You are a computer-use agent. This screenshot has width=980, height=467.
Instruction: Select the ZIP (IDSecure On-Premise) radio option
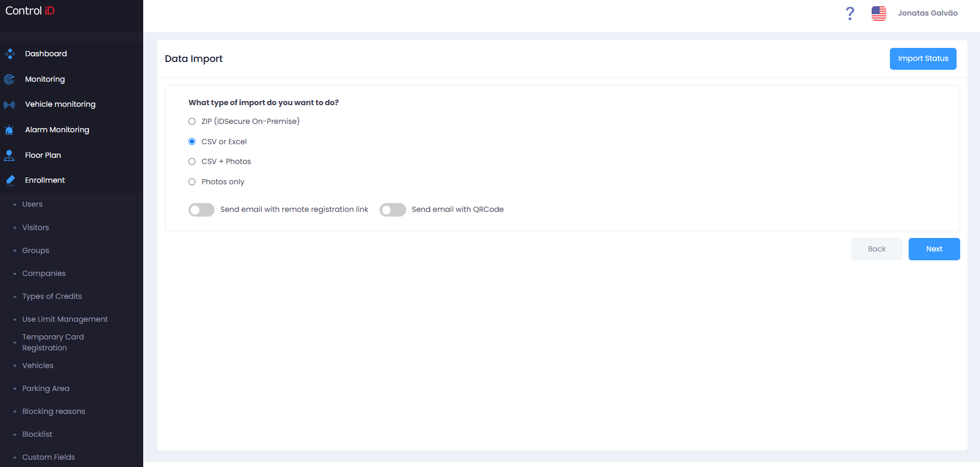192,121
